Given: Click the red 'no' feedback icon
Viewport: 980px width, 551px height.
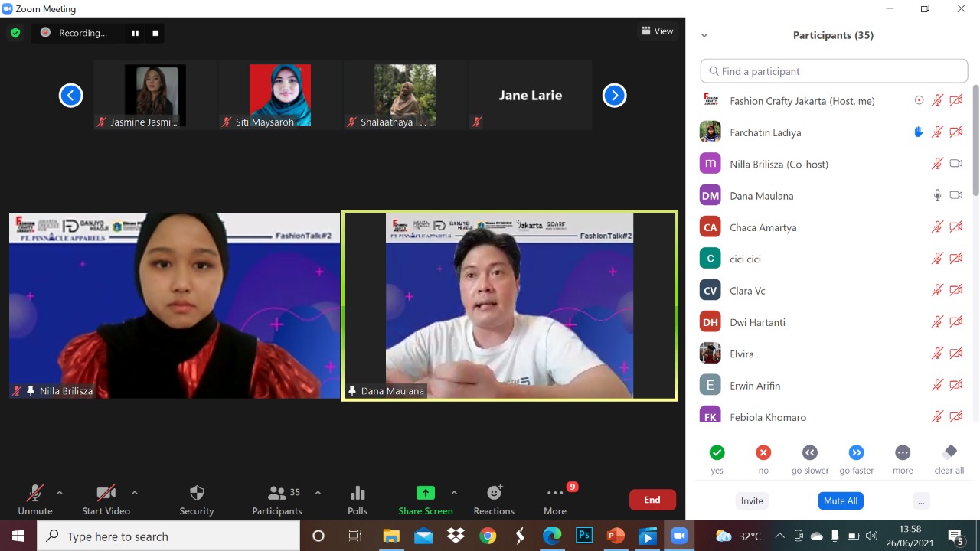Looking at the screenshot, I should (763, 452).
